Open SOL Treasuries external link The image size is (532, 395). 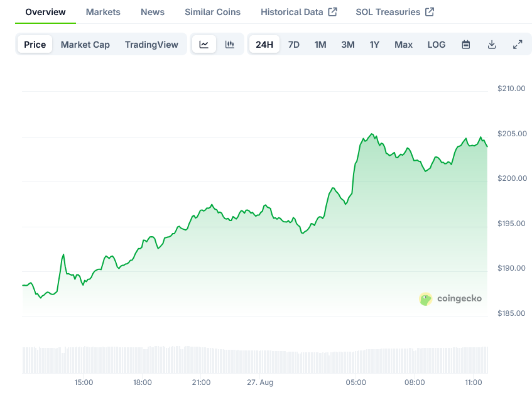tap(394, 12)
